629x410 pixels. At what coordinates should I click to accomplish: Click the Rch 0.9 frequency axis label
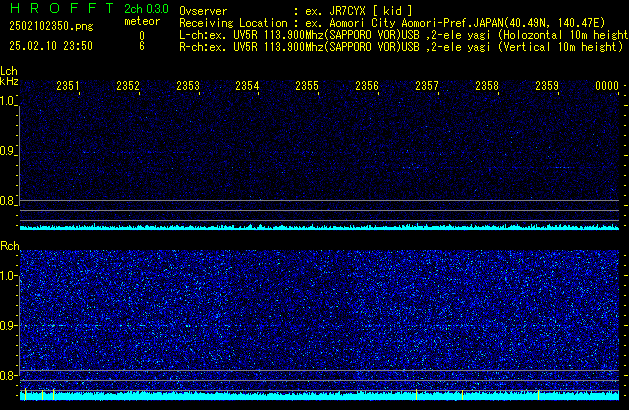pyautogui.click(x=7, y=325)
